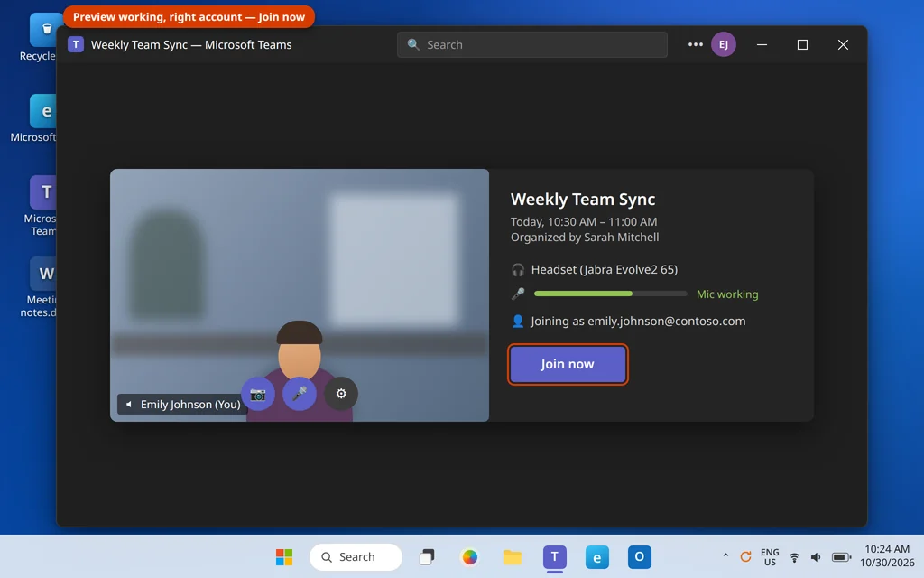
Task: Click 'Joining as emily.johnson@contoso.com' text
Action: tap(638, 322)
